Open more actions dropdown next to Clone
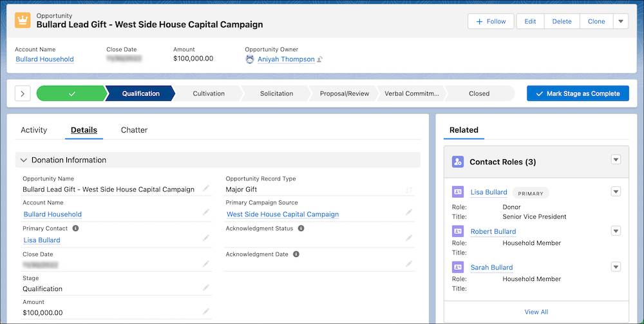Screen dimensions: 644x324 [621, 21]
